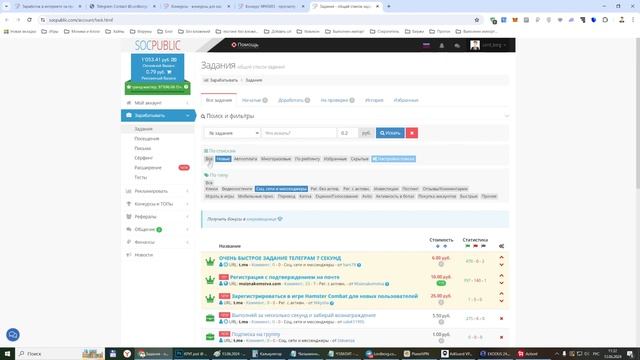Click the green flag statistics icon
640x360 pixels.
(468, 246)
